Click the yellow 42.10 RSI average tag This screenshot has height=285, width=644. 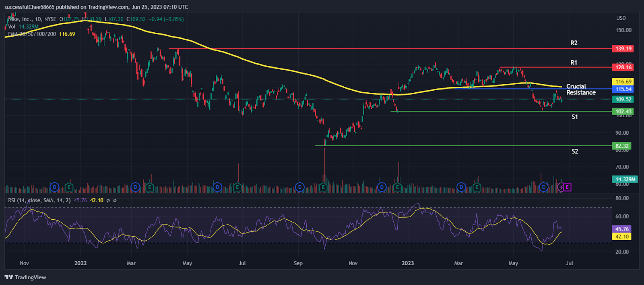click(622, 237)
